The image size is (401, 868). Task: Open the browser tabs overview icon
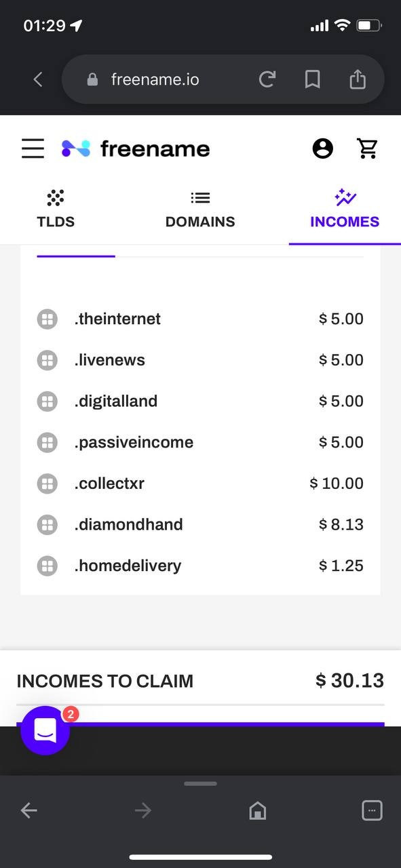pos(372,810)
